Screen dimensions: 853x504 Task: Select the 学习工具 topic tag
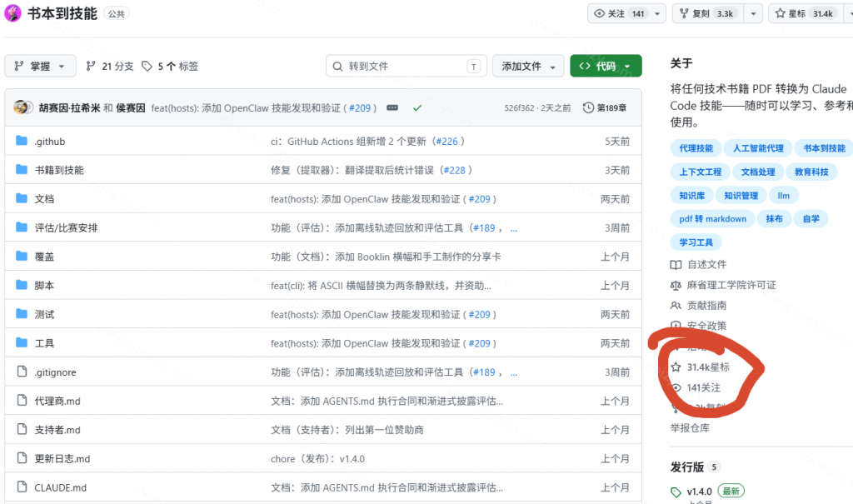696,242
